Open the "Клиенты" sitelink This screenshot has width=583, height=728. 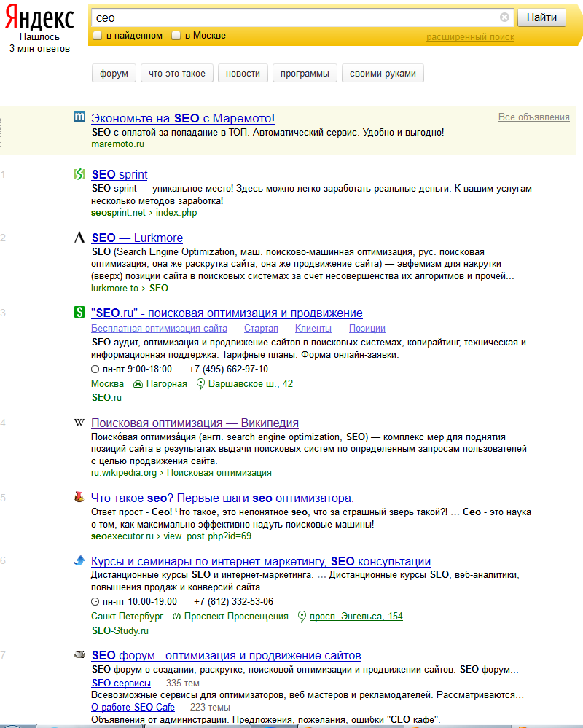313,329
